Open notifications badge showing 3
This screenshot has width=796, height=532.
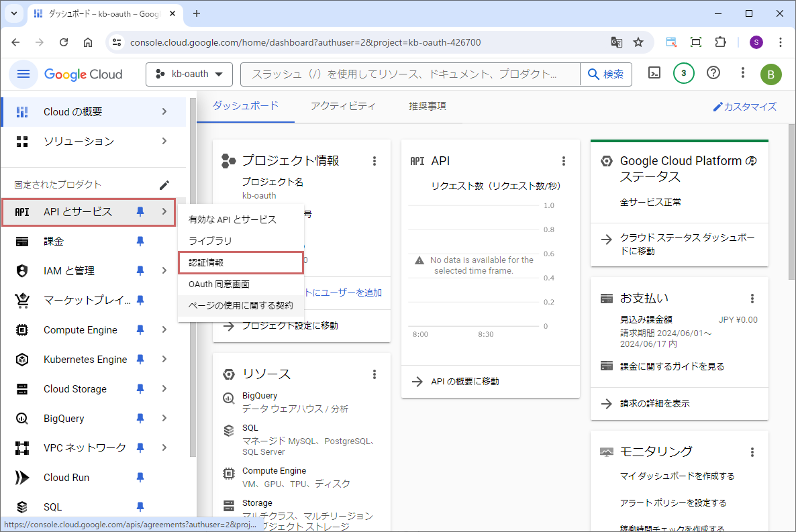click(683, 74)
